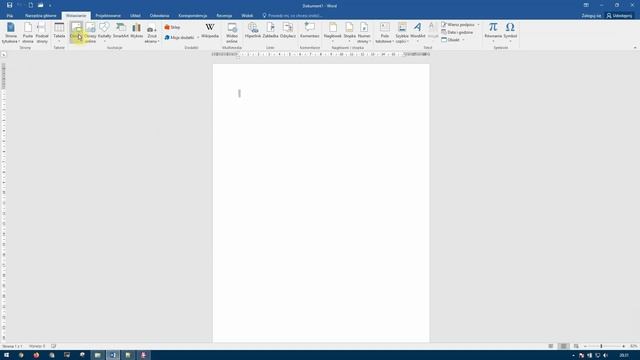
Task: Insert a Pole tekstowe text box
Action: (x=384, y=33)
